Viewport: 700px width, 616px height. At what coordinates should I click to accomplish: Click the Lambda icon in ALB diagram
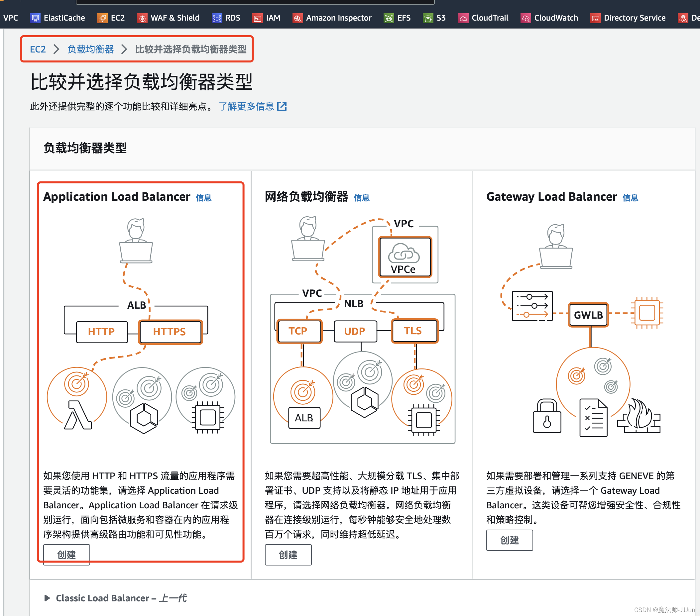(78, 414)
